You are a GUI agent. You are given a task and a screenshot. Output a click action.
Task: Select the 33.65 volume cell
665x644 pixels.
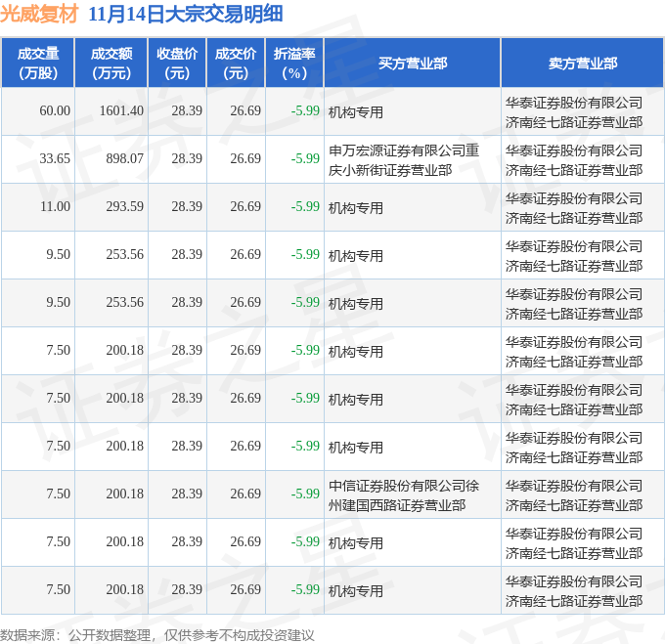(55, 159)
